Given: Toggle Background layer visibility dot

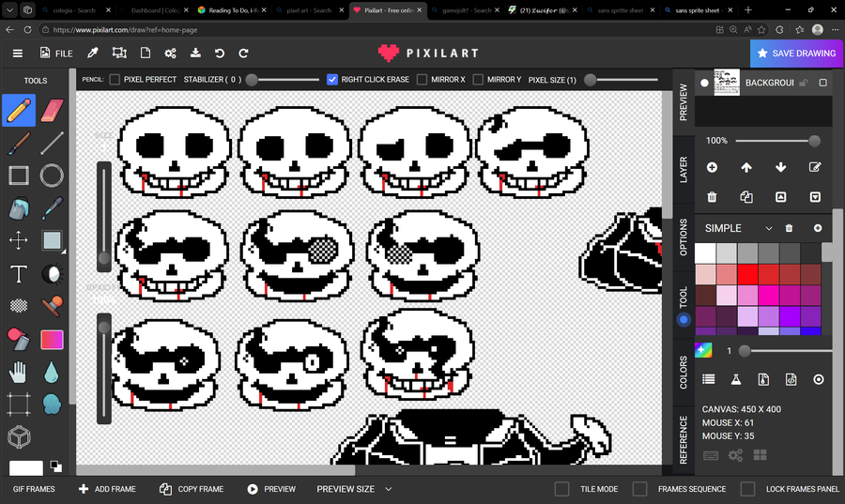Looking at the screenshot, I should 704,83.
